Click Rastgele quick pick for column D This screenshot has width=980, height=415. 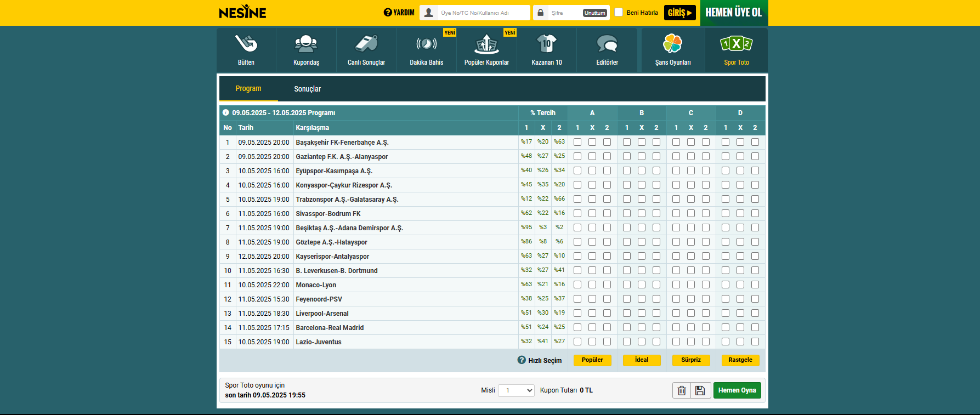tap(740, 360)
